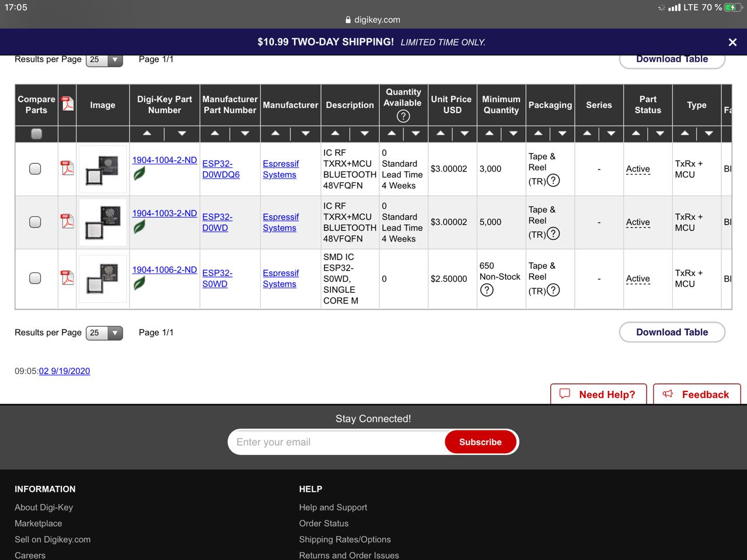The height and width of the screenshot is (560, 747).
Task: Sort Unit Price USD descending
Action: point(465,134)
